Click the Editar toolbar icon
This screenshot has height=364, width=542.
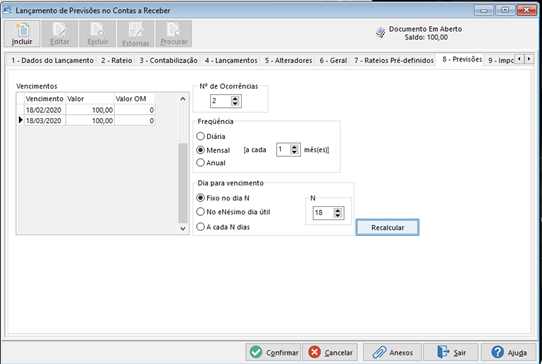pyautogui.click(x=59, y=34)
